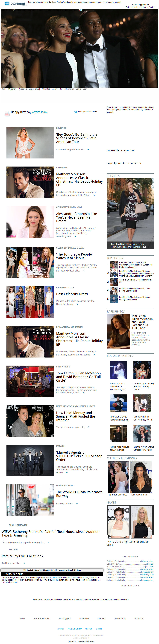
Task: Click the arrow in the CATEGORY Matthew Morrison teaser
Action: coord(94,195)
